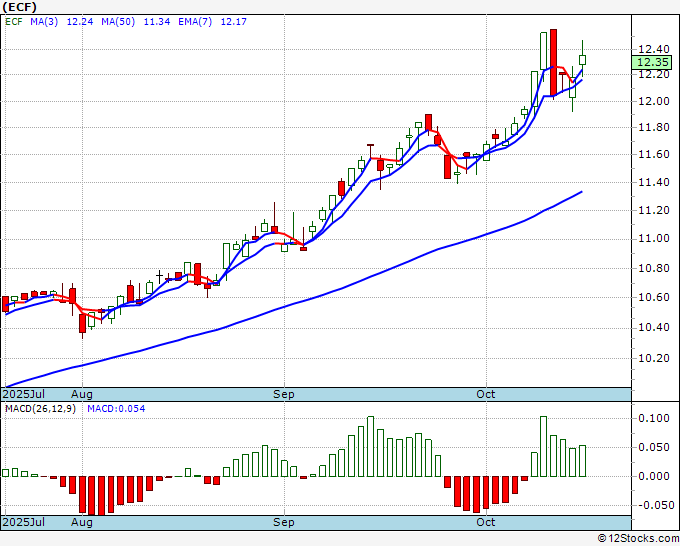
Task: Click the 10.60 price axis label
Action: point(654,298)
